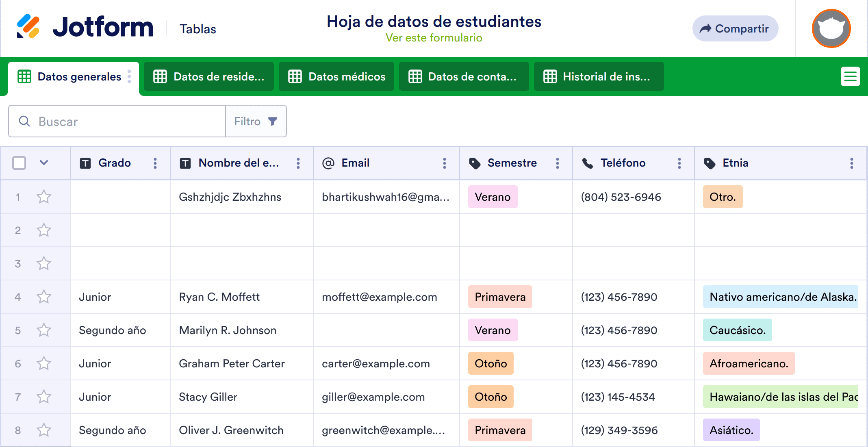Click the Hoja de datos de estudiantes title
Image resolution: width=868 pixels, height=447 pixels.
434,22
